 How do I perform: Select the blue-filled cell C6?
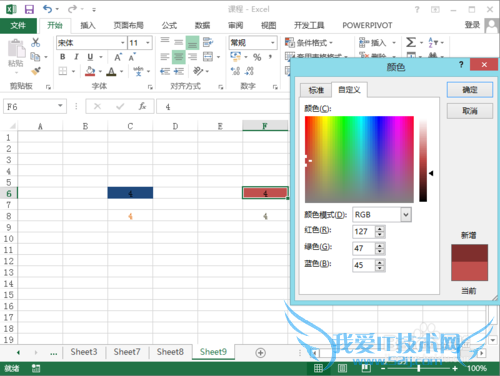click(130, 193)
